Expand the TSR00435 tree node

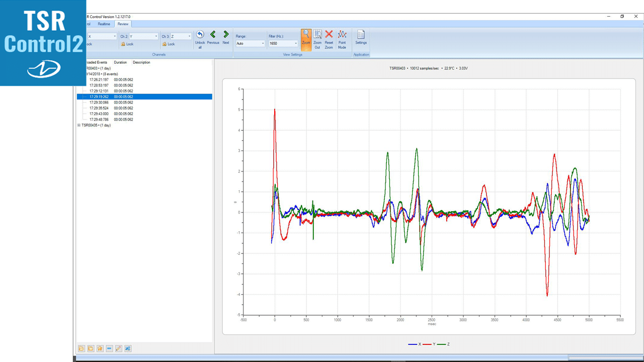79,125
